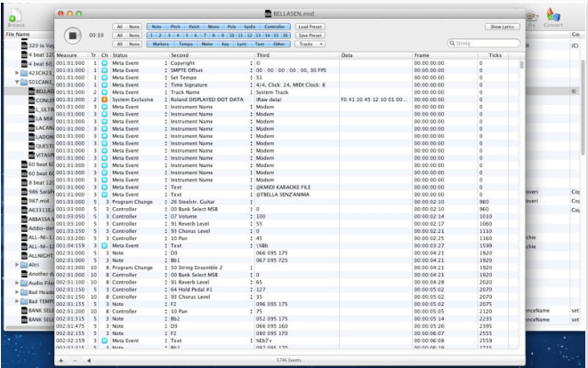The height and width of the screenshot is (368, 588).
Task: Toggle the channel 10 filter
Action: click(x=232, y=36)
